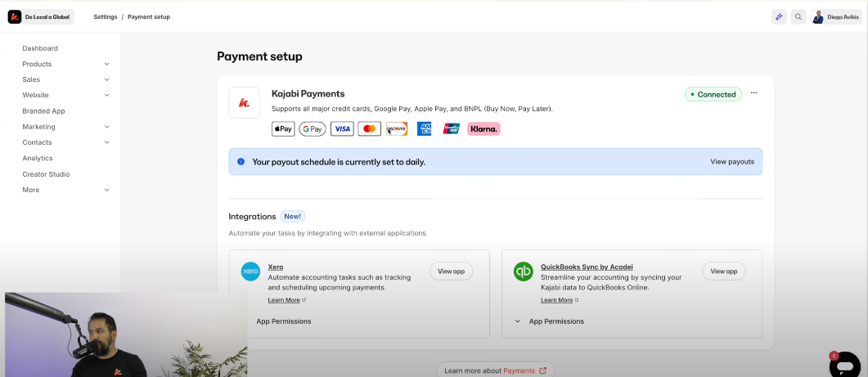Click the De Local a Global site name
The width and height of the screenshot is (868, 377).
tap(47, 17)
